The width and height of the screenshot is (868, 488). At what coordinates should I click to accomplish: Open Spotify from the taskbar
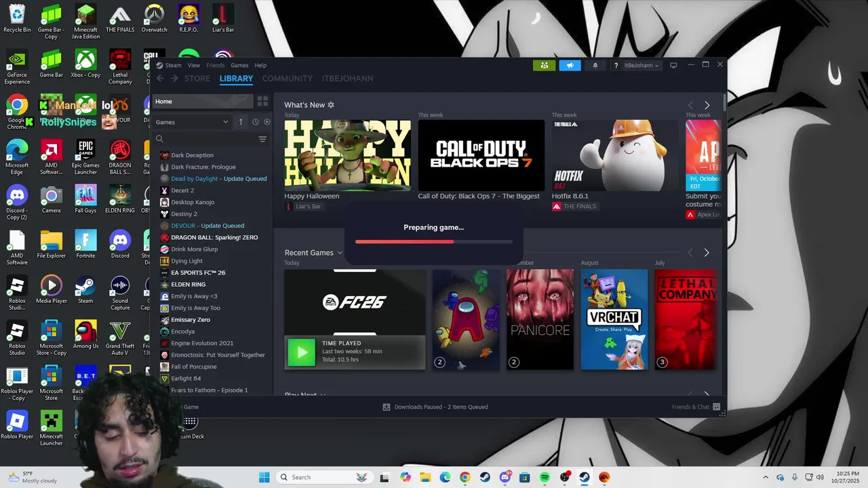click(545, 477)
